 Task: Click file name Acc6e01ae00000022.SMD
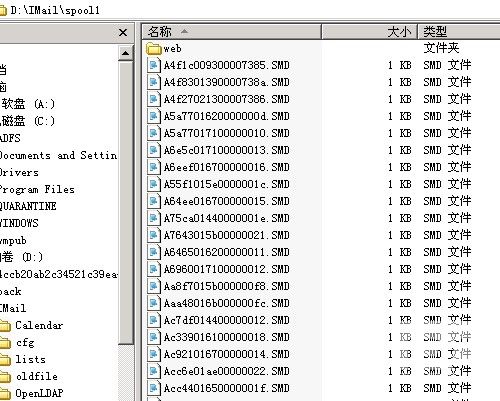[x=226, y=371]
